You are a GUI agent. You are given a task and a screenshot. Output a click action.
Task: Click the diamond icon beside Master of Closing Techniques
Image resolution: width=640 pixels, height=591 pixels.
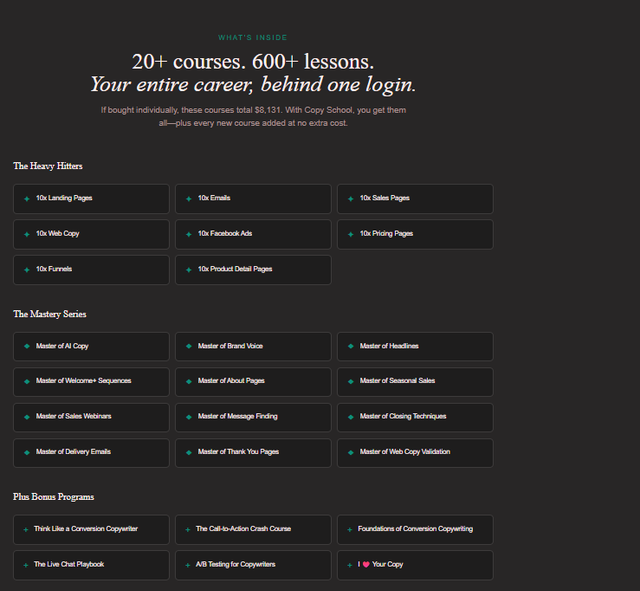pos(351,417)
